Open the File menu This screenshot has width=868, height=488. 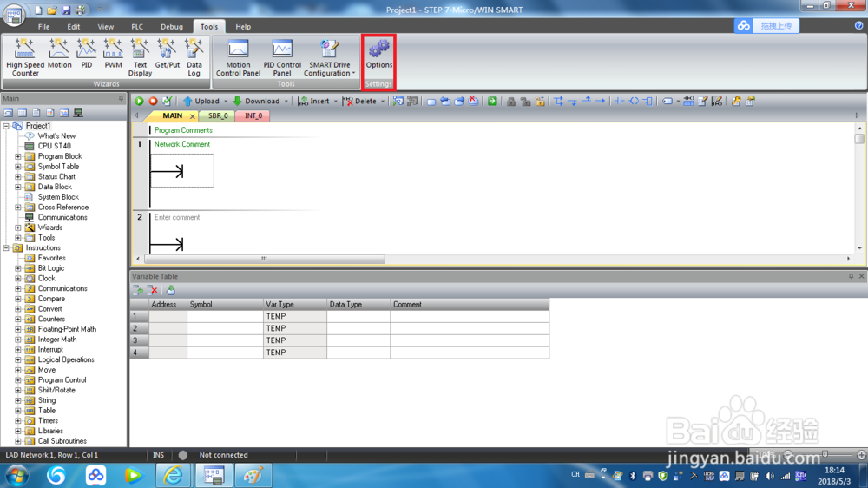coord(43,27)
